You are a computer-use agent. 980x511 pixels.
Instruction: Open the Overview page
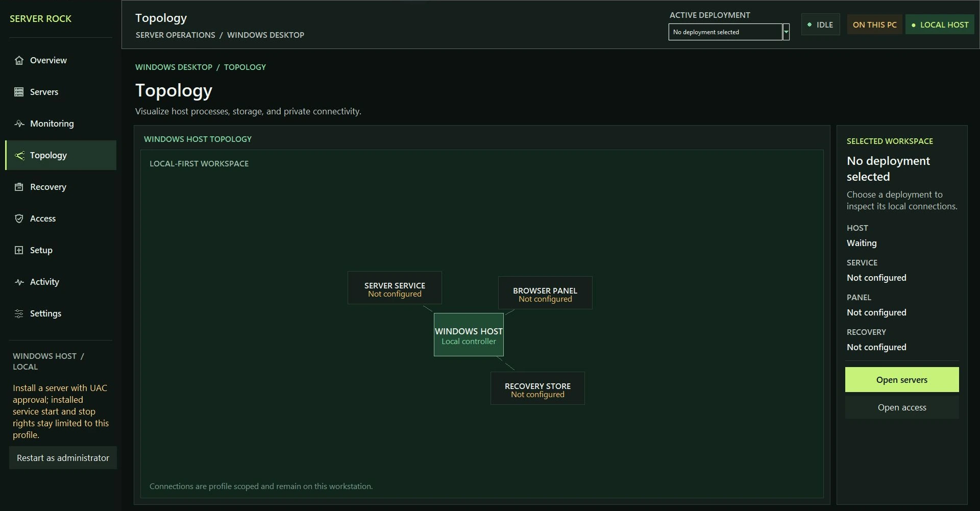point(61,60)
